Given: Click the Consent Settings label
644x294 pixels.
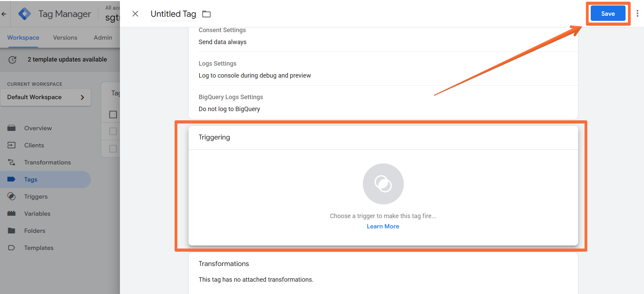Looking at the screenshot, I should coord(222,30).
